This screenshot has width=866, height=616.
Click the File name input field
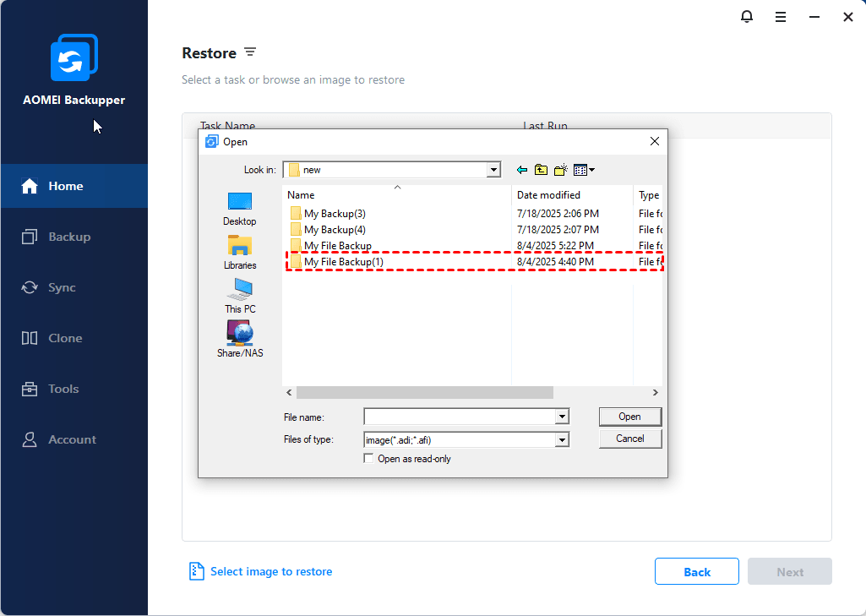coord(460,417)
